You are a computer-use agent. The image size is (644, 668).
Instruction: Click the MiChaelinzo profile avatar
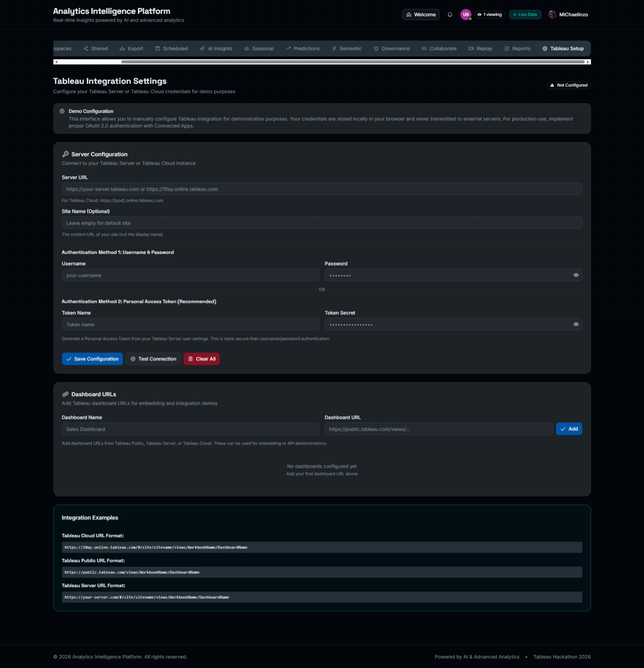pyautogui.click(x=552, y=15)
